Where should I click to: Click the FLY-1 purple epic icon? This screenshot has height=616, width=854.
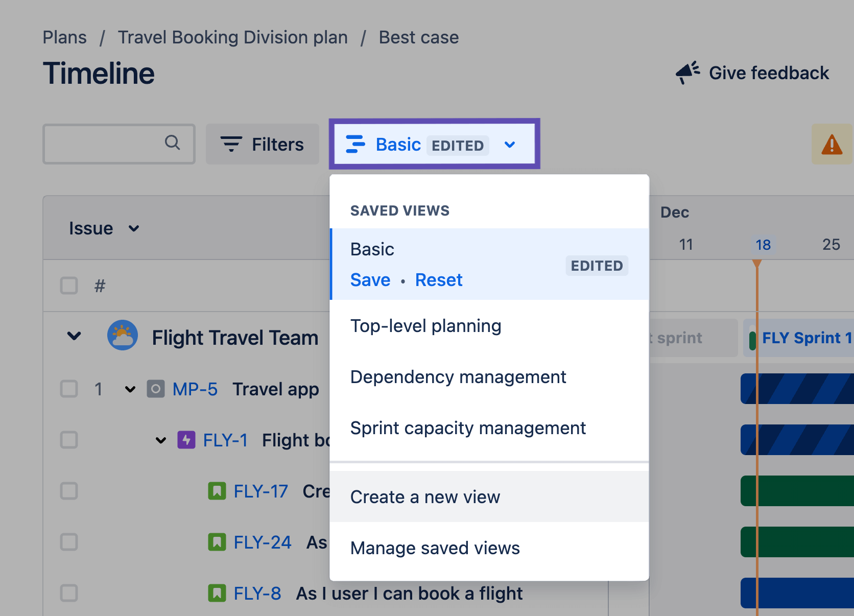click(186, 440)
